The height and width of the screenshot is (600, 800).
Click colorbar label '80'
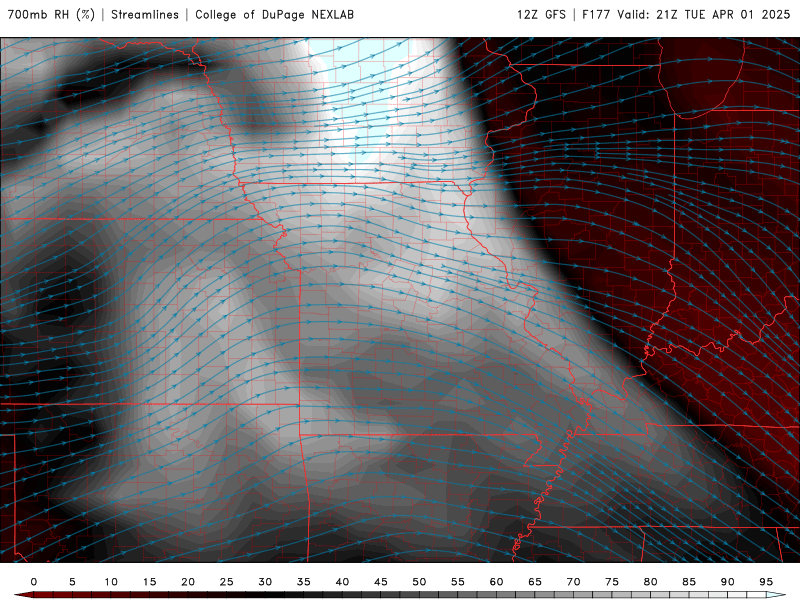[x=651, y=582]
